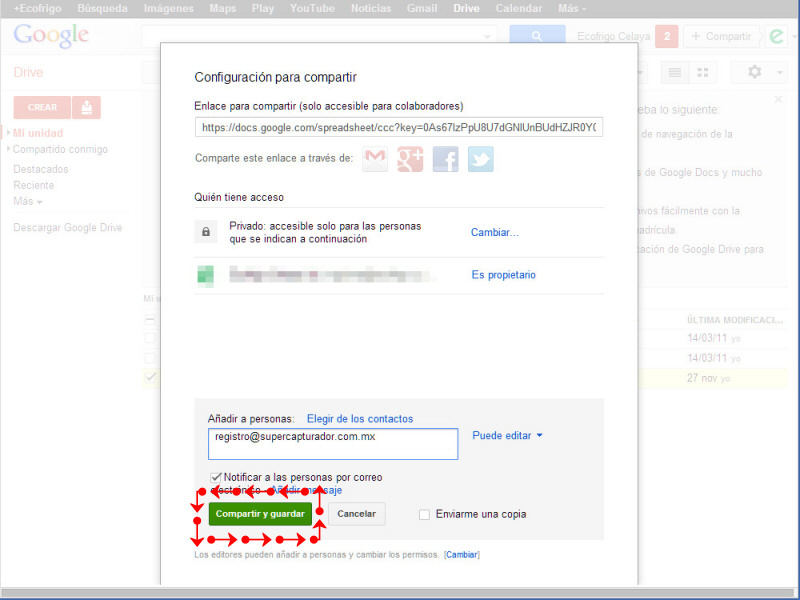The height and width of the screenshot is (600, 800).
Task: Open the search options dropdown arrow
Action: [x=487, y=37]
